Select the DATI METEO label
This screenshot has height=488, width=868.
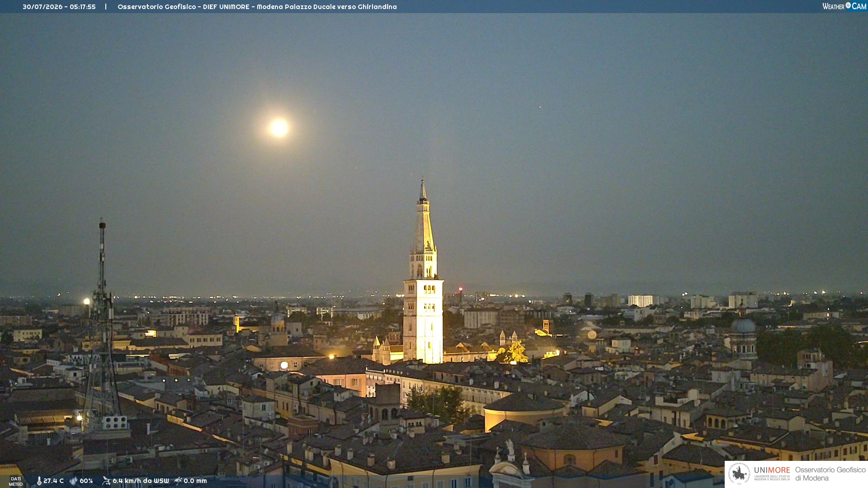click(16, 482)
